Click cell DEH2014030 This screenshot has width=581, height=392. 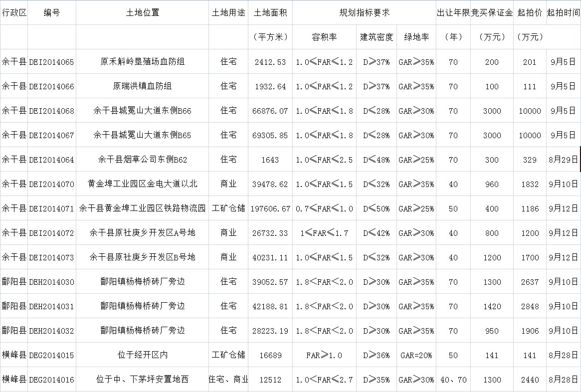tap(52, 282)
